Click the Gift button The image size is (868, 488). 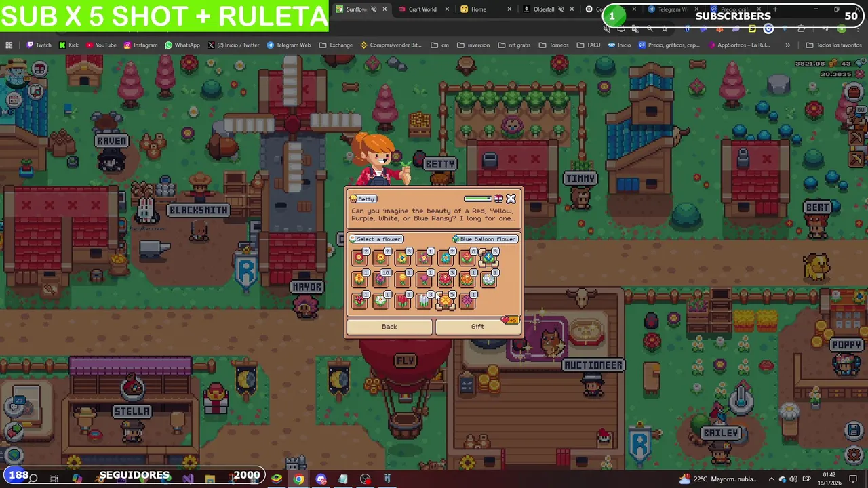477,327
